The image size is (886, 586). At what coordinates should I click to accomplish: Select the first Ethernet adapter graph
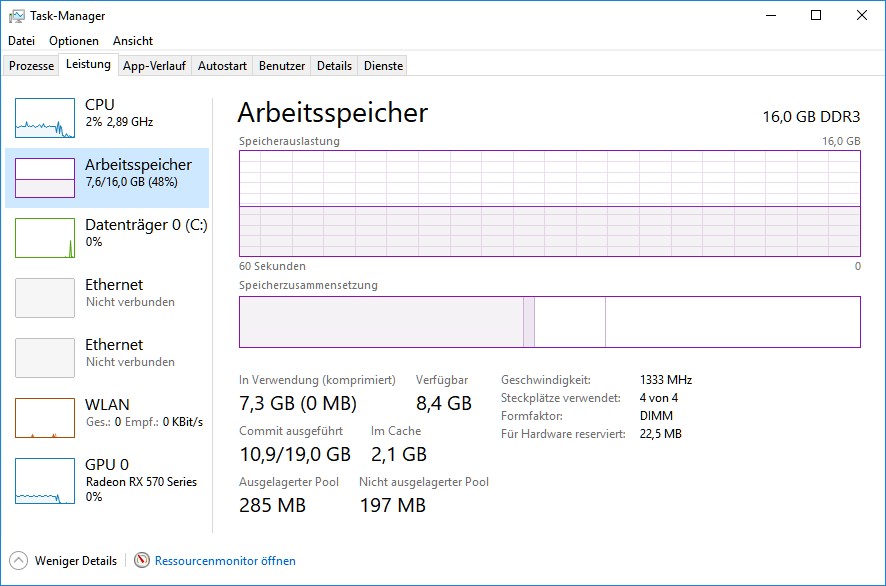click(x=45, y=298)
